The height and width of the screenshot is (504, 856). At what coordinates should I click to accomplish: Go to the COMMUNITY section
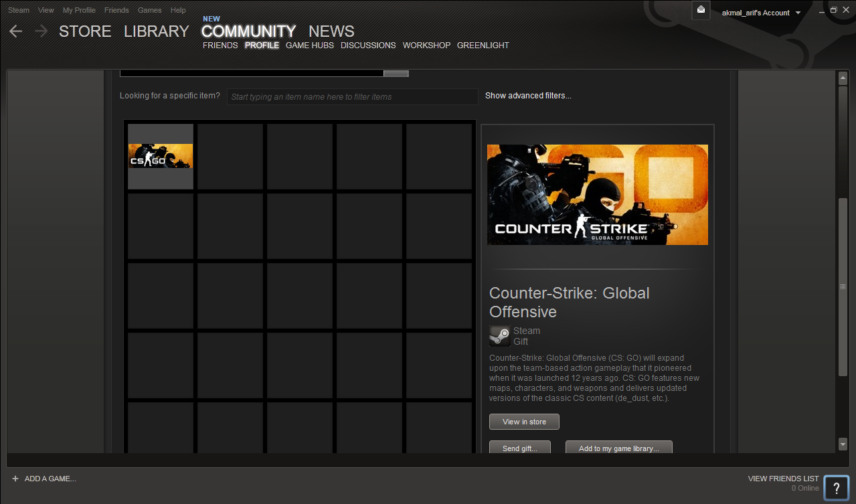(x=248, y=31)
